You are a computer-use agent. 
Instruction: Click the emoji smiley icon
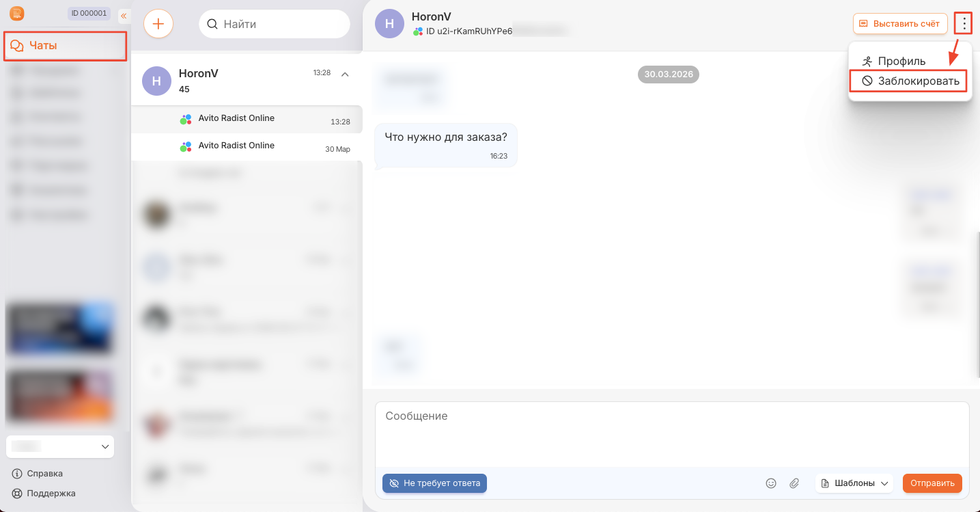tap(771, 483)
